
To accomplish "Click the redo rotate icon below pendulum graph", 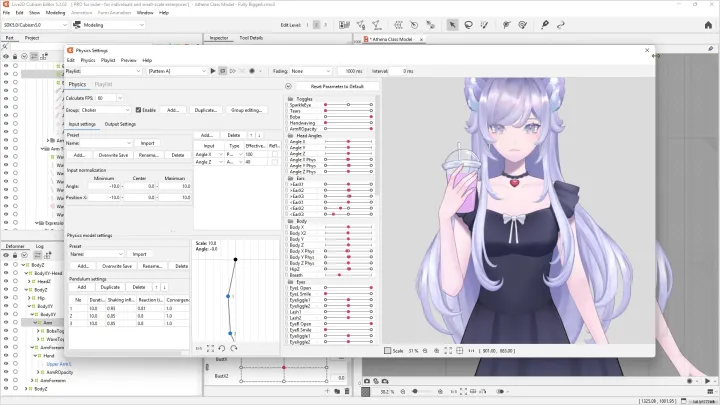I will point(234,349).
